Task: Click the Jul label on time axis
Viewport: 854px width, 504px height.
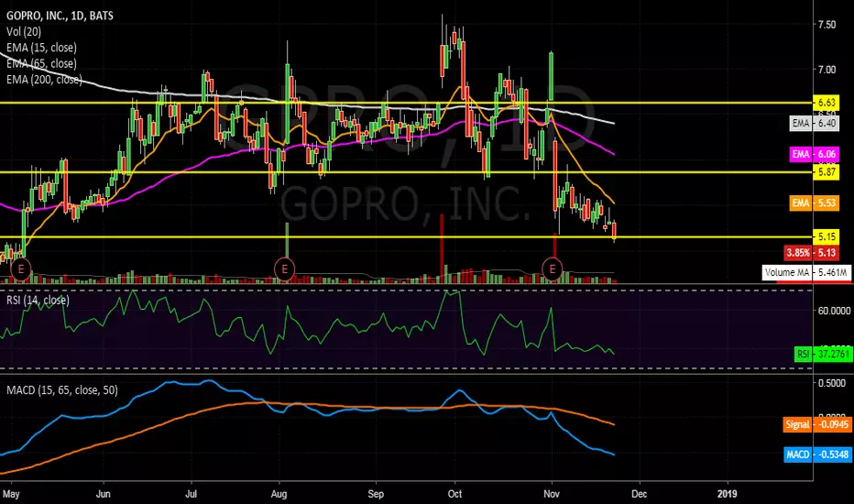Action: coord(192,494)
